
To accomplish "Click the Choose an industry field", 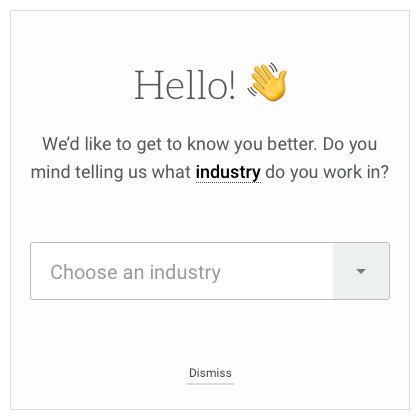I will coord(210,271).
